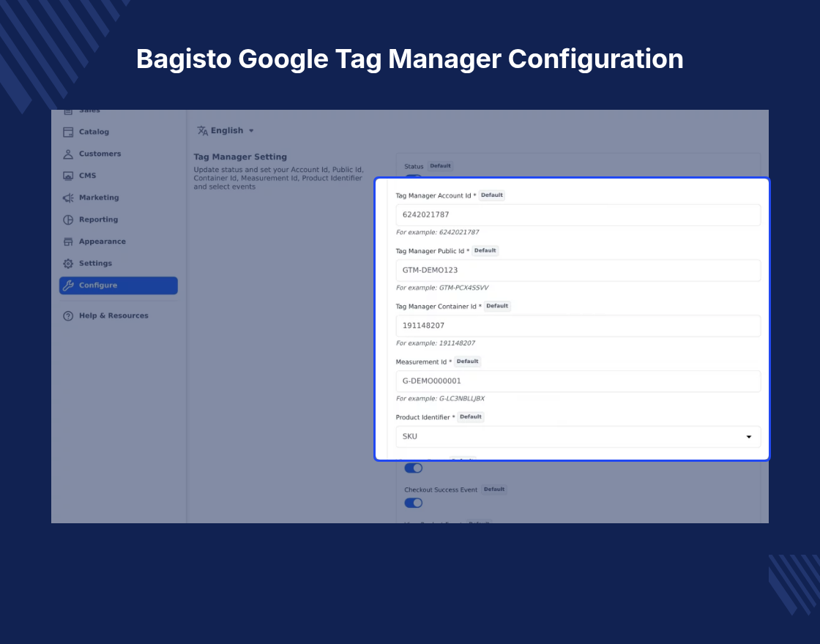The width and height of the screenshot is (820, 644).
Task: Open the English language dropdown
Action: coord(225,131)
